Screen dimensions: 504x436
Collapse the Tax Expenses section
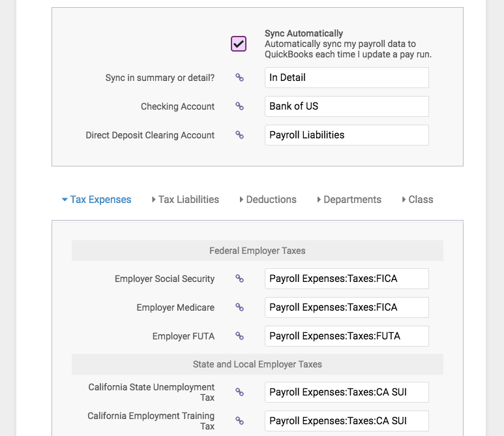click(x=96, y=200)
